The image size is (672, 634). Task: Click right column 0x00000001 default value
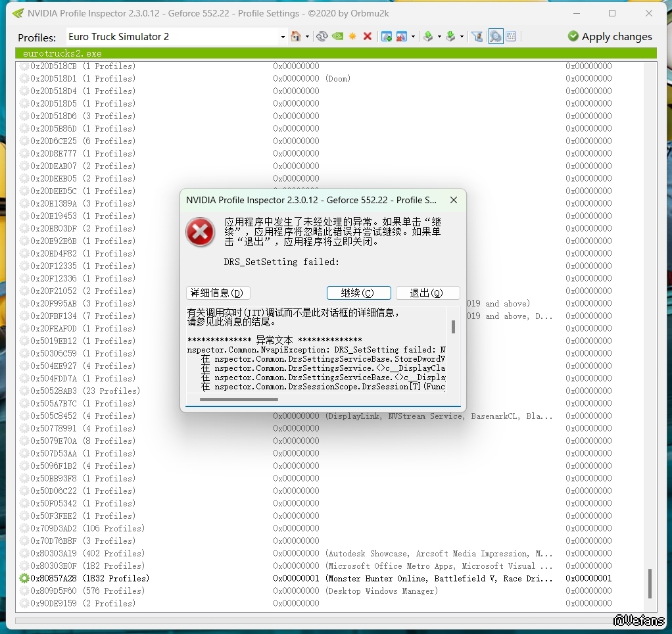click(x=588, y=578)
